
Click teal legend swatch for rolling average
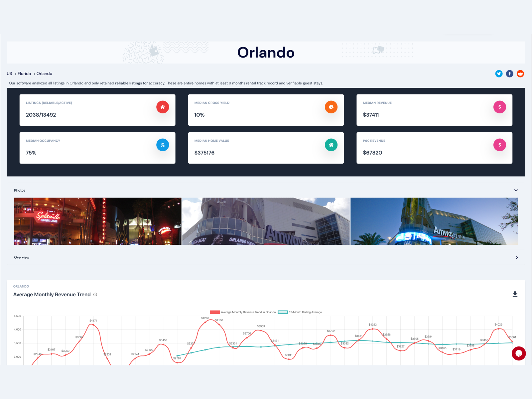tap(283, 312)
